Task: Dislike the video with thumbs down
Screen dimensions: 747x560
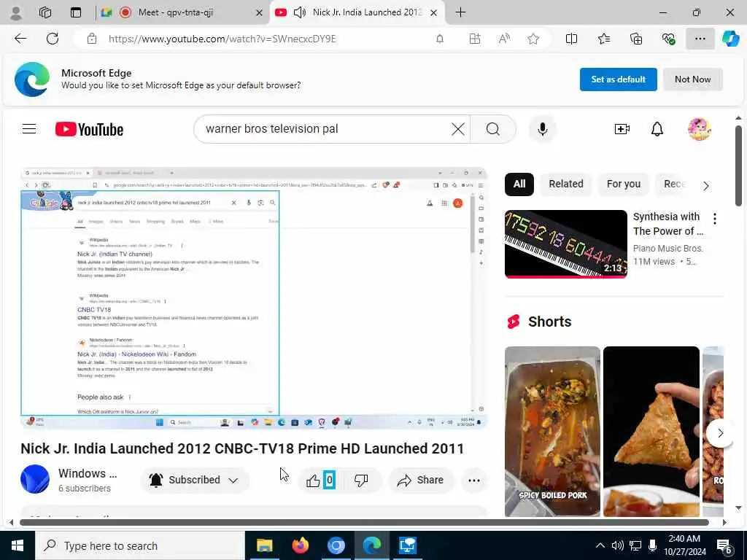Action: [361, 481]
